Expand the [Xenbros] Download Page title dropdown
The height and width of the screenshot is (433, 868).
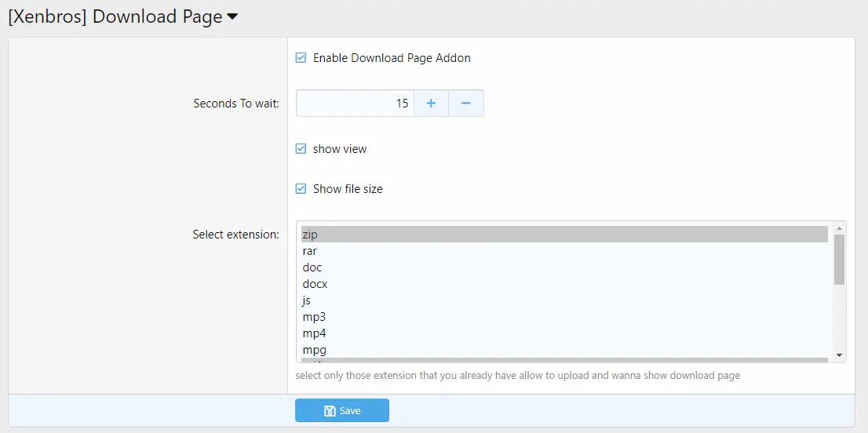(232, 18)
